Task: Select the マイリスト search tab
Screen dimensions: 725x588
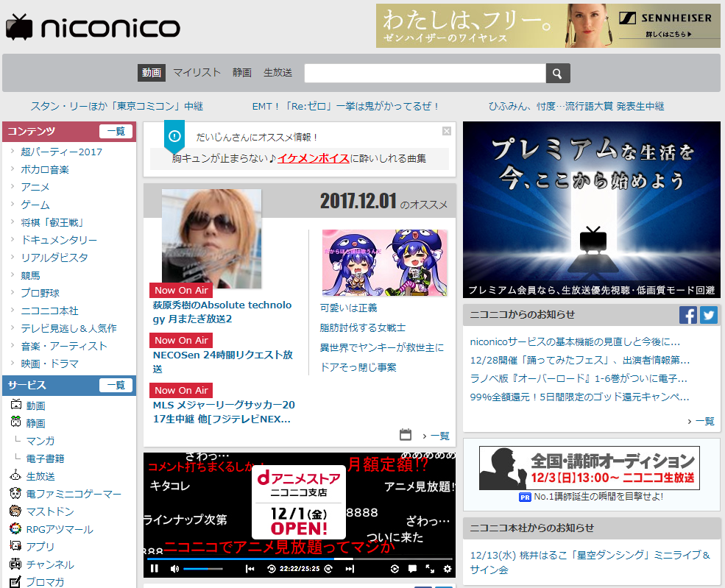Action: point(197,73)
